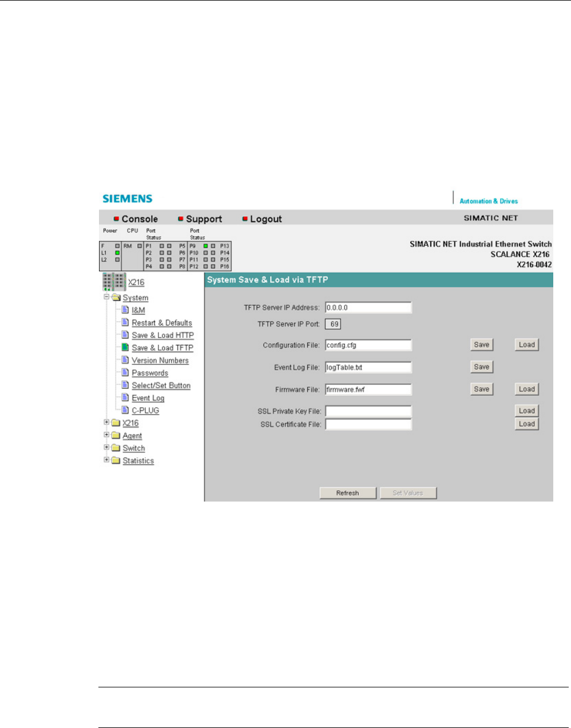
Task: Click the SIMATIC NET header text
Action: [490, 218]
